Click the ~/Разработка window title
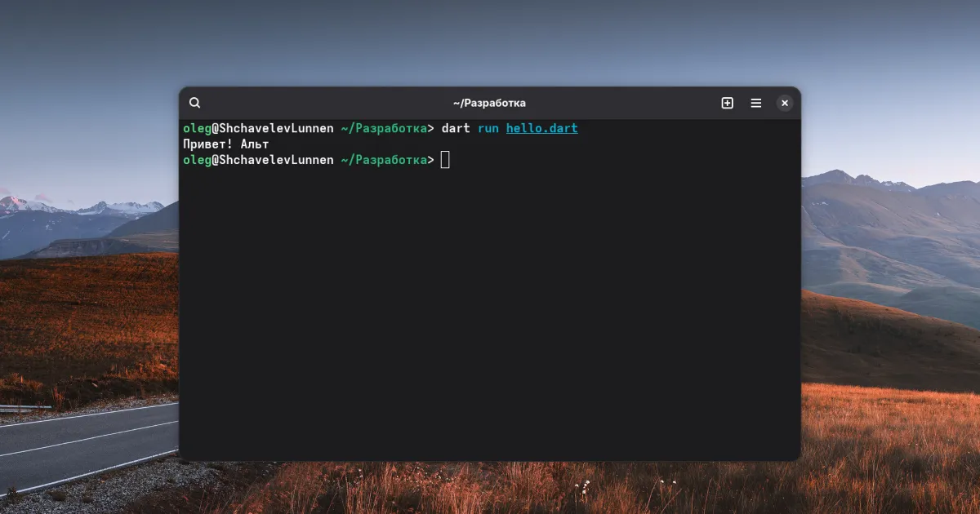 tap(489, 103)
